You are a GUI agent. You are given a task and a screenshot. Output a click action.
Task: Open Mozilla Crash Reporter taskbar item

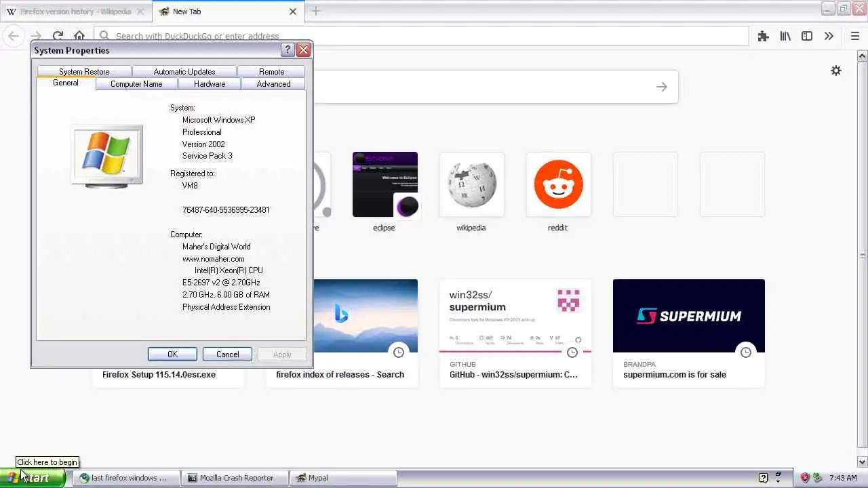(235, 478)
